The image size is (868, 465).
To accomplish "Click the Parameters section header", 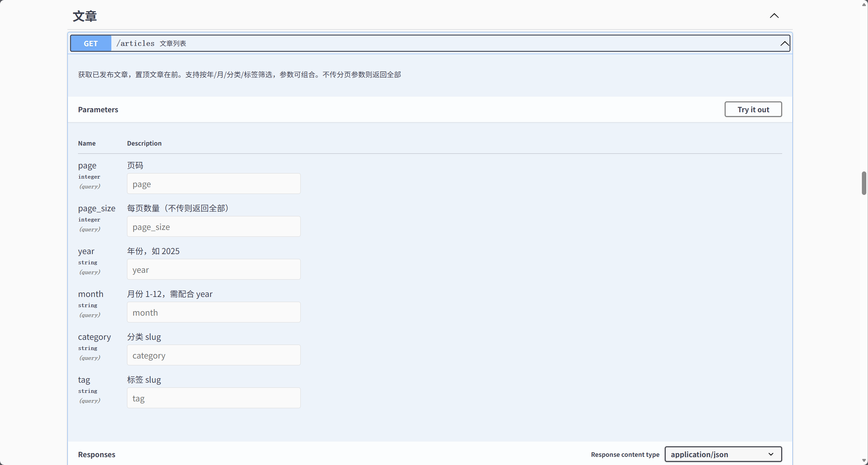I will tap(98, 110).
